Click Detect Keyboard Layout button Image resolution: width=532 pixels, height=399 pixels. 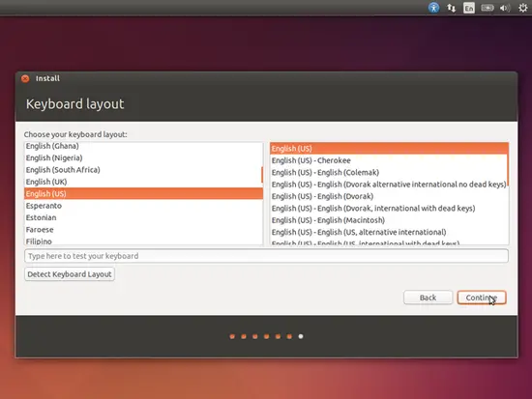tap(70, 274)
